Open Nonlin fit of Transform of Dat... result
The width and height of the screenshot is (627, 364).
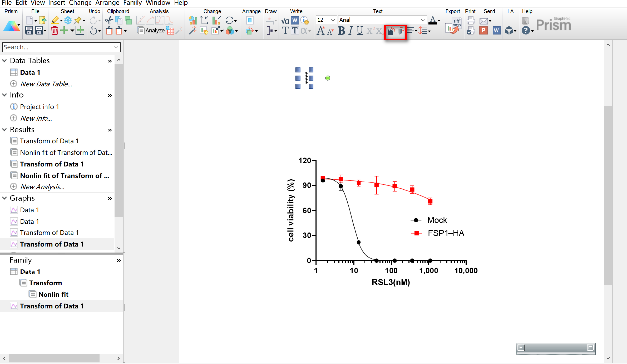[x=66, y=152]
